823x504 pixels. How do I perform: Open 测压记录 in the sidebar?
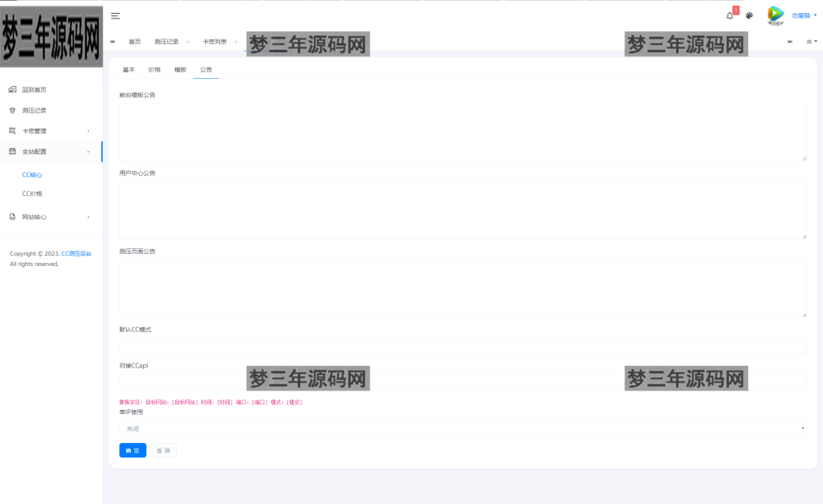34,110
